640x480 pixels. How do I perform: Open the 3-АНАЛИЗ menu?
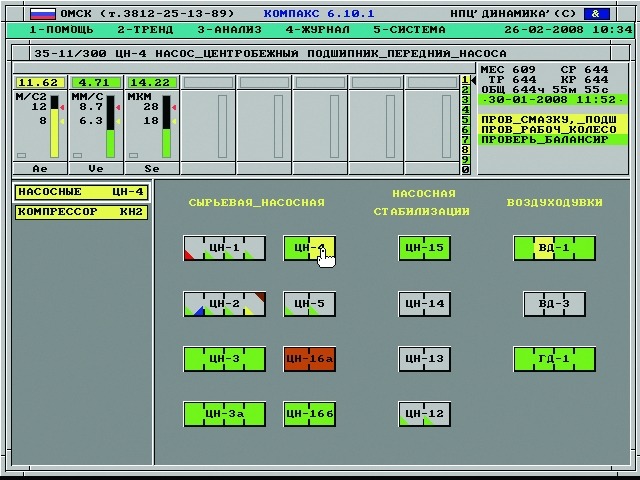click(x=229, y=30)
